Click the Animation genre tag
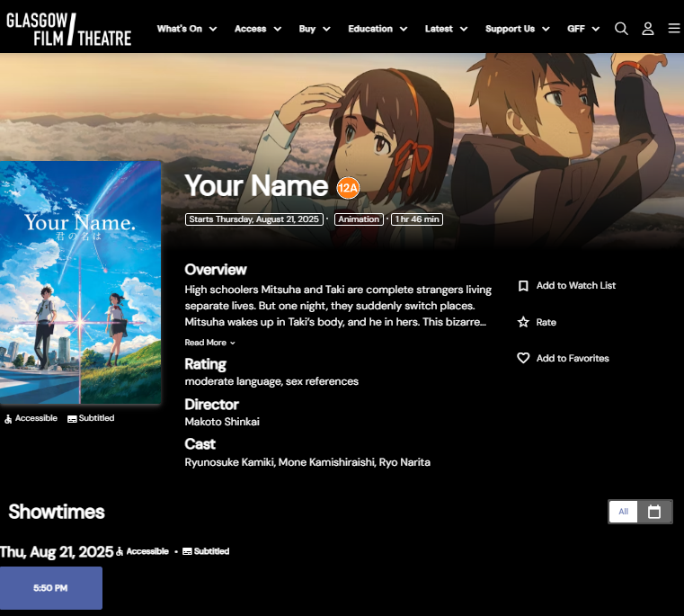The height and width of the screenshot is (616, 684). click(359, 219)
